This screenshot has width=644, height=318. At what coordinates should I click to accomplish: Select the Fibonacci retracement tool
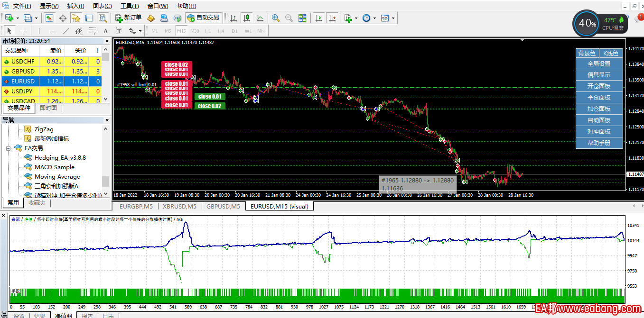pos(93,31)
